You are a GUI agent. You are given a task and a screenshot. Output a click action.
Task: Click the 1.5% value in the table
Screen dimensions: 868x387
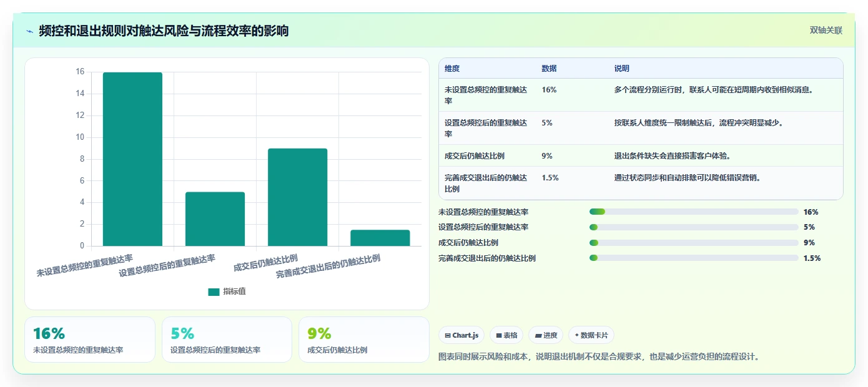click(x=550, y=178)
